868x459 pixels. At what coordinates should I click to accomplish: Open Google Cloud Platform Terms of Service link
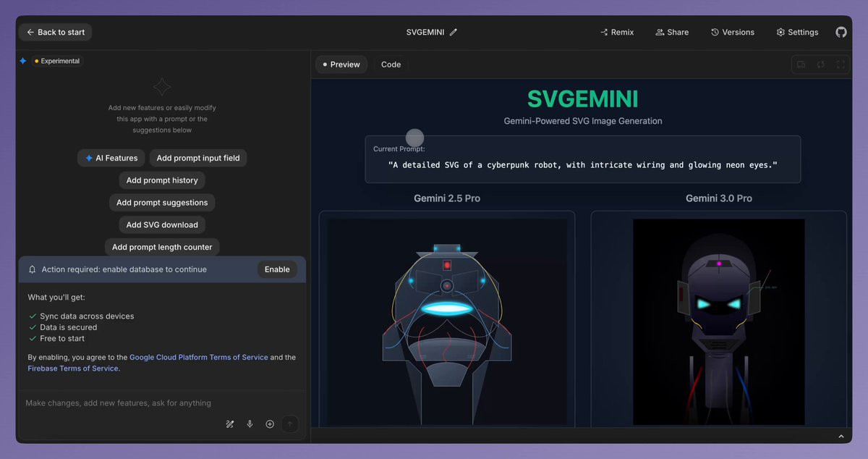(199, 357)
